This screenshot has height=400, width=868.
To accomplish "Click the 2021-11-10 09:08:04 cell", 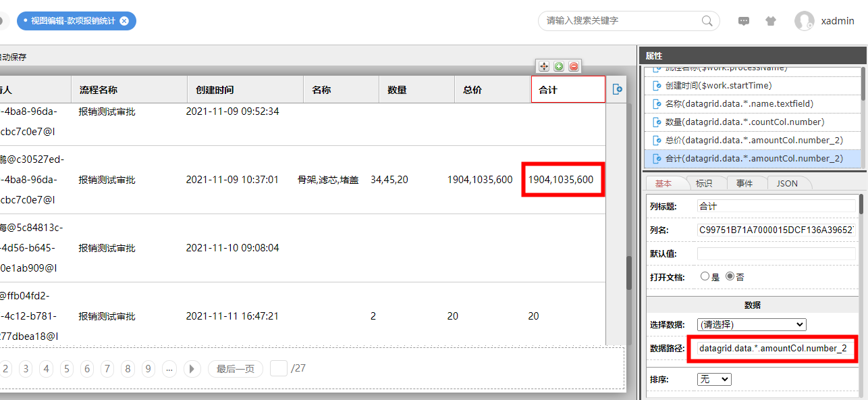I will click(232, 248).
